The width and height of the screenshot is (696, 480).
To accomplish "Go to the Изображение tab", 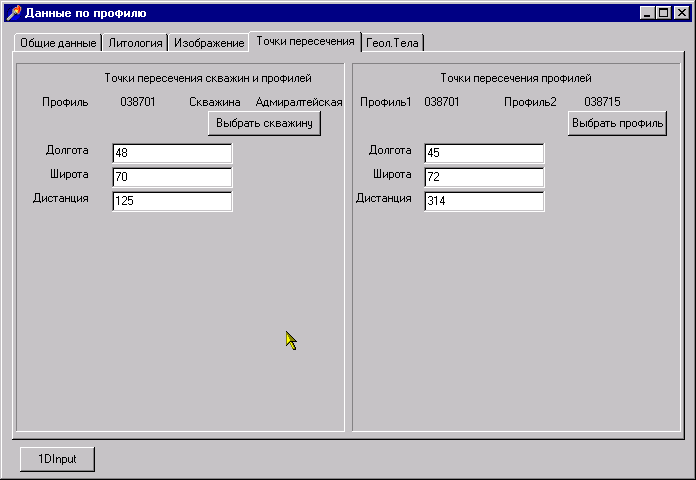I will [x=208, y=44].
